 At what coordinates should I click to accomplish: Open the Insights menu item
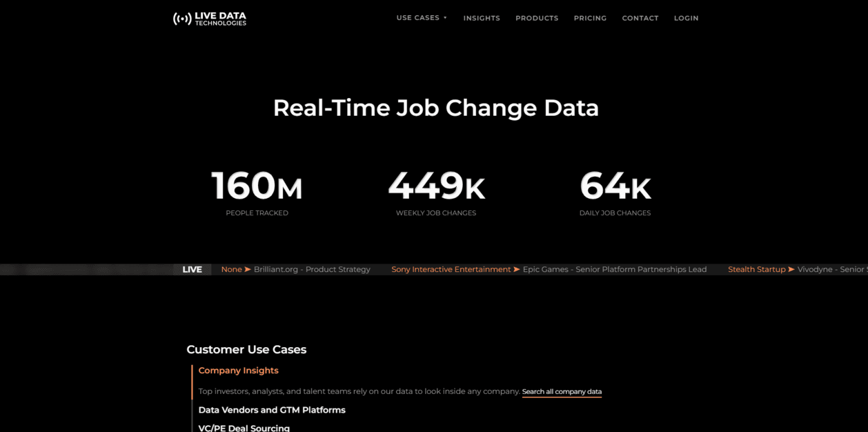[482, 18]
